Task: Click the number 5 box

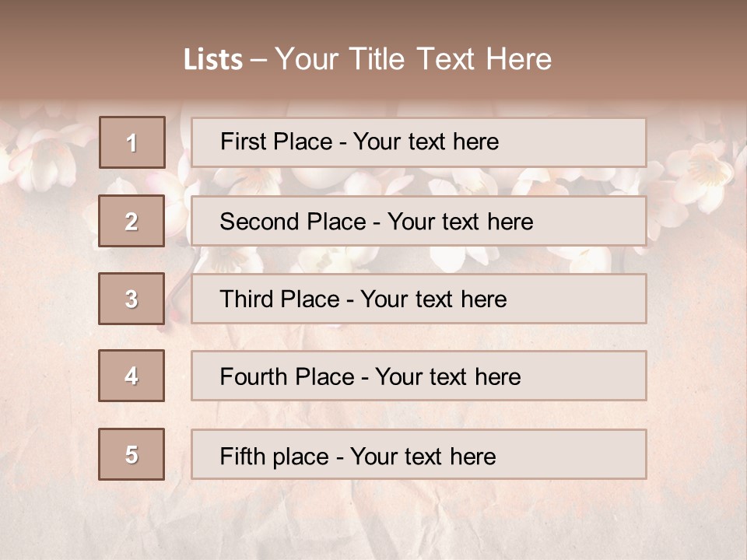Action: pos(132,454)
